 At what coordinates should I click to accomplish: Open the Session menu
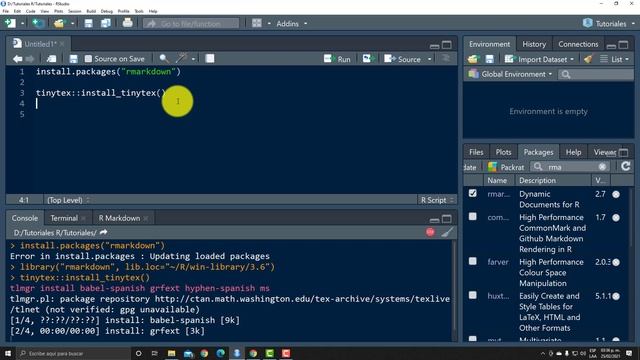74,11
